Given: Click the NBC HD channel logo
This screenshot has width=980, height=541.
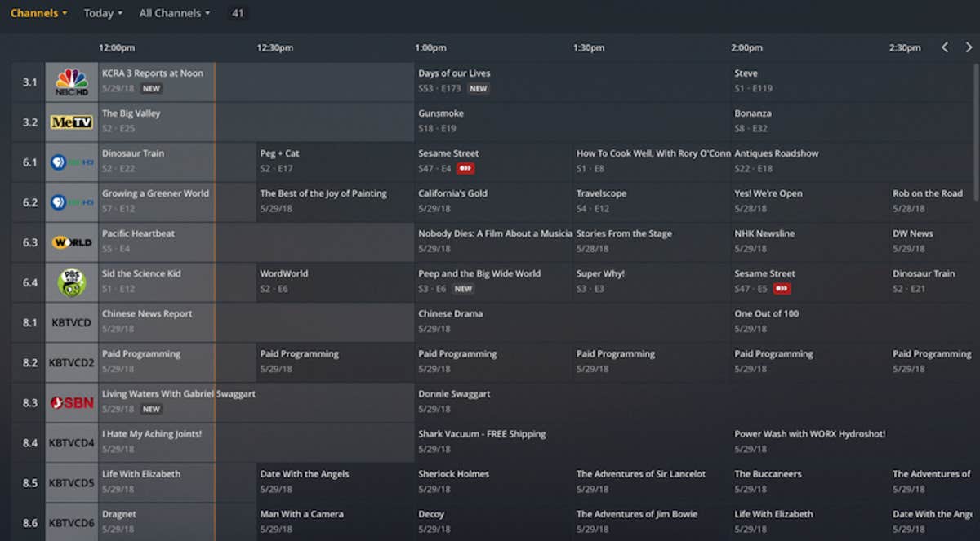Looking at the screenshot, I should pyautogui.click(x=71, y=81).
